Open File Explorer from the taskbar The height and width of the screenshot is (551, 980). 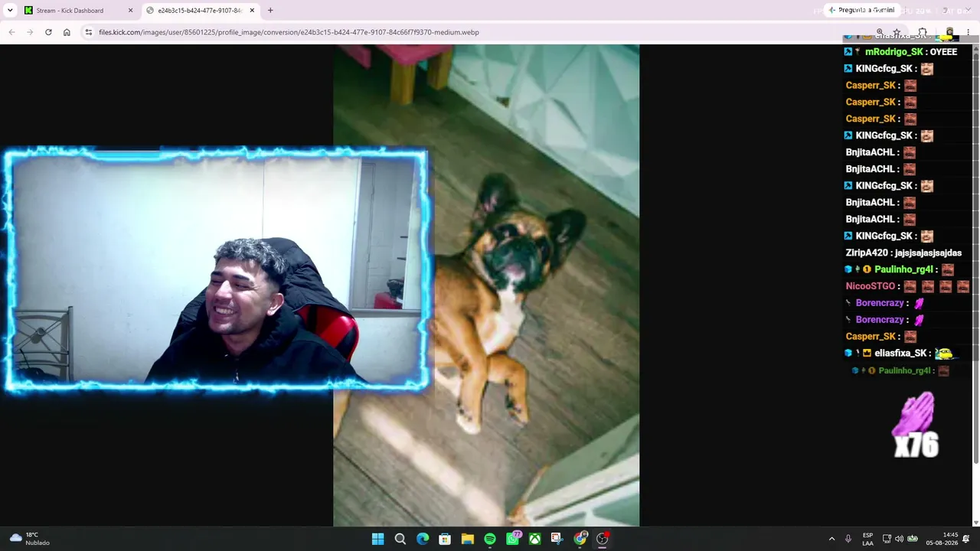click(x=467, y=540)
